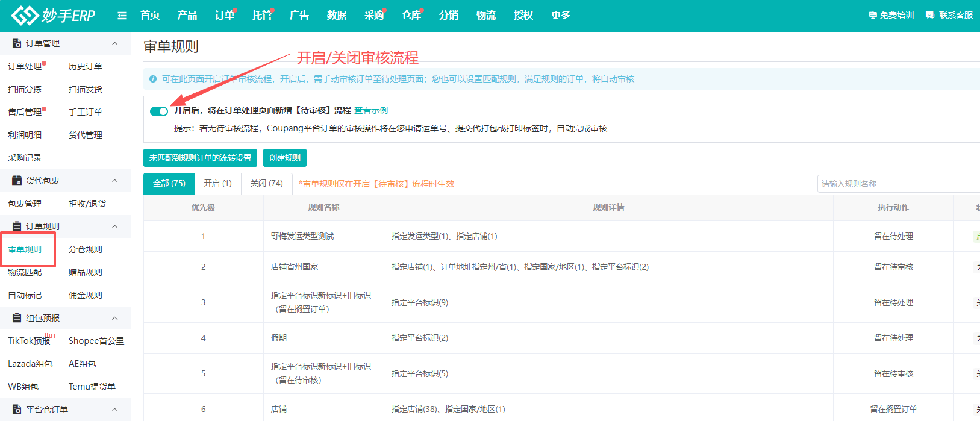Image resolution: width=980 pixels, height=421 pixels.
Task: Click the blue info icon in notice bar
Action: pyautogui.click(x=153, y=79)
